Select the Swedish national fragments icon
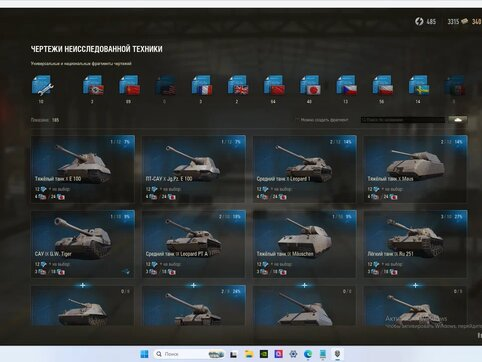 tap(419, 85)
